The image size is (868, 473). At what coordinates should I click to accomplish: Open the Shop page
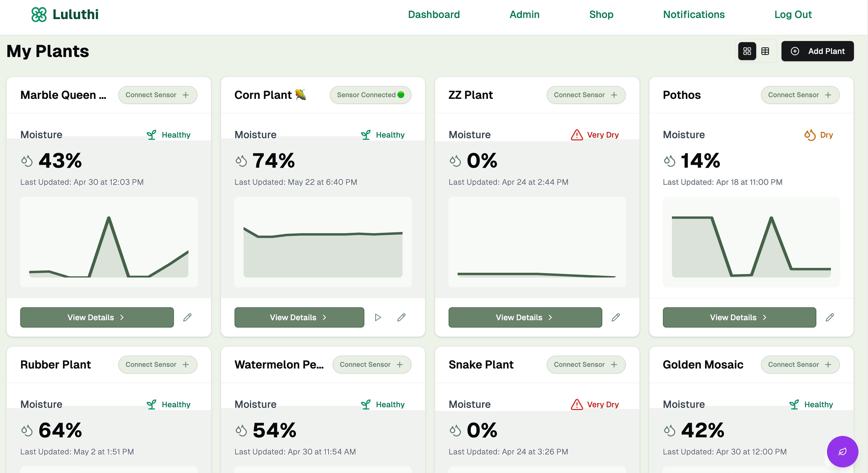point(601,15)
